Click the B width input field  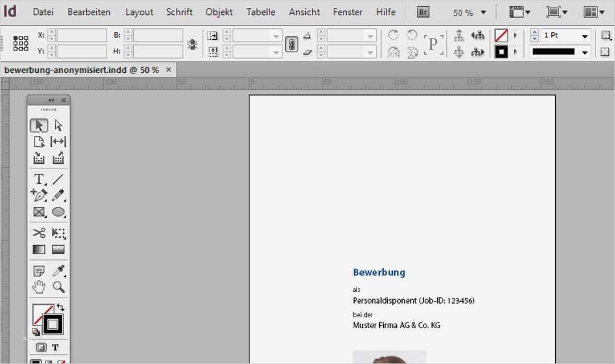(x=158, y=35)
